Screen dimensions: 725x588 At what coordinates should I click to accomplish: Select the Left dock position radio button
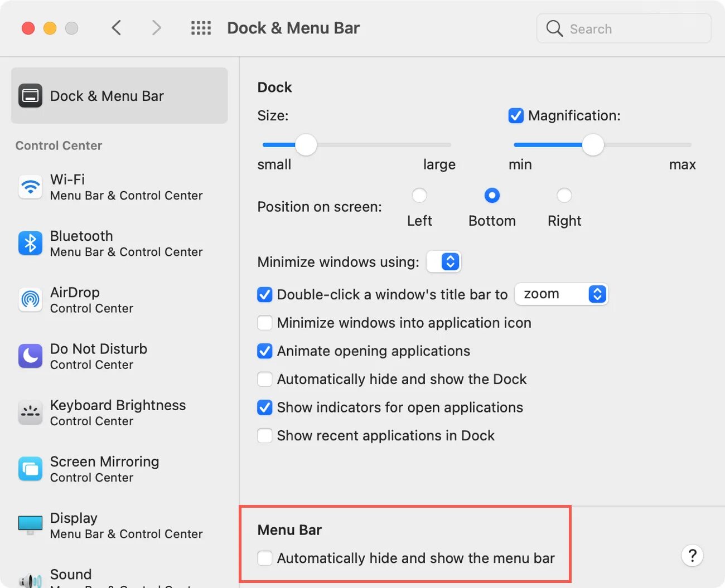coord(419,196)
